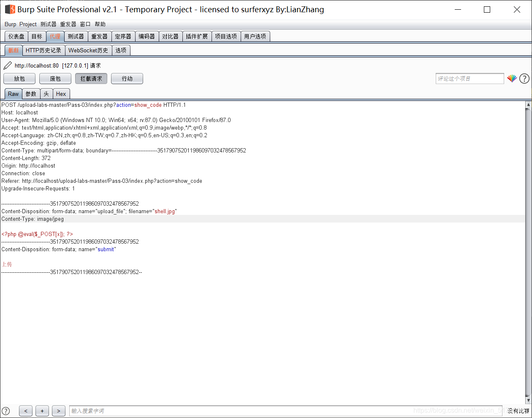Switch to the 重发器 main tab
532x418 pixels.
pyautogui.click(x=100, y=36)
